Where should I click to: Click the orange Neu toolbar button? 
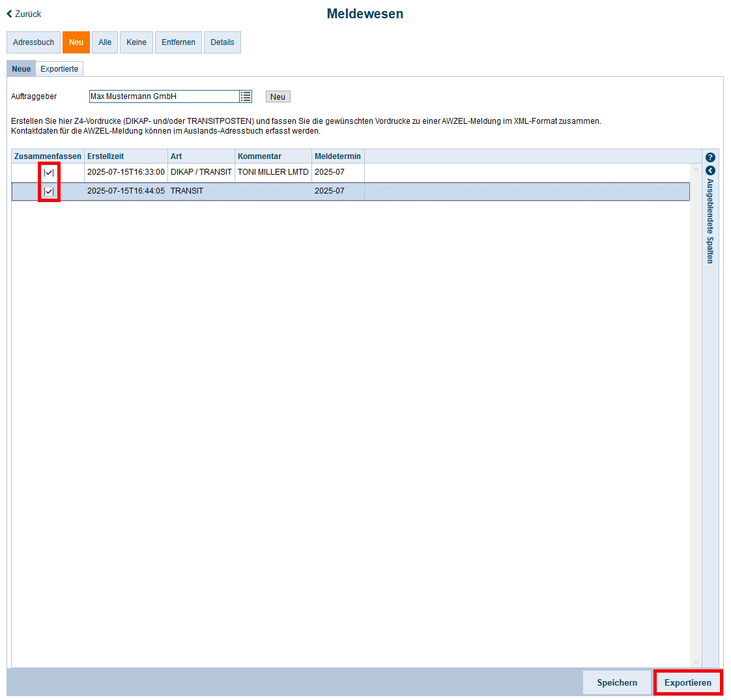pos(76,42)
